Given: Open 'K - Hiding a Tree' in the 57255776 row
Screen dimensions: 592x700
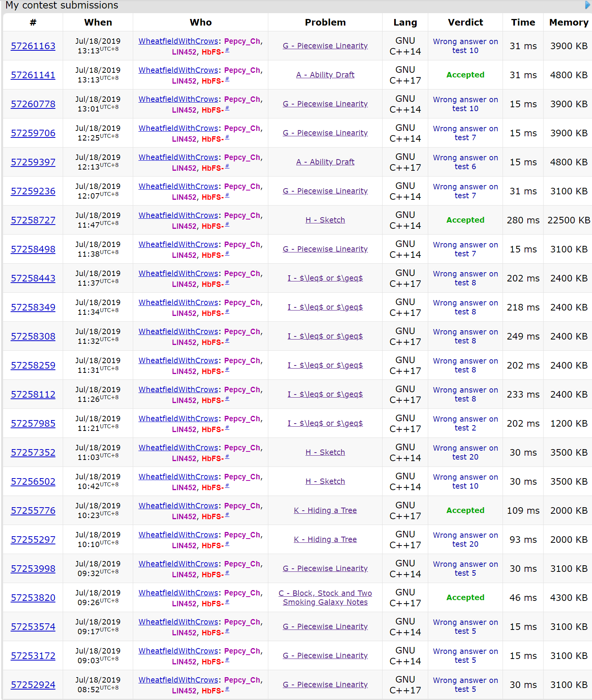Looking at the screenshot, I should tap(325, 510).
